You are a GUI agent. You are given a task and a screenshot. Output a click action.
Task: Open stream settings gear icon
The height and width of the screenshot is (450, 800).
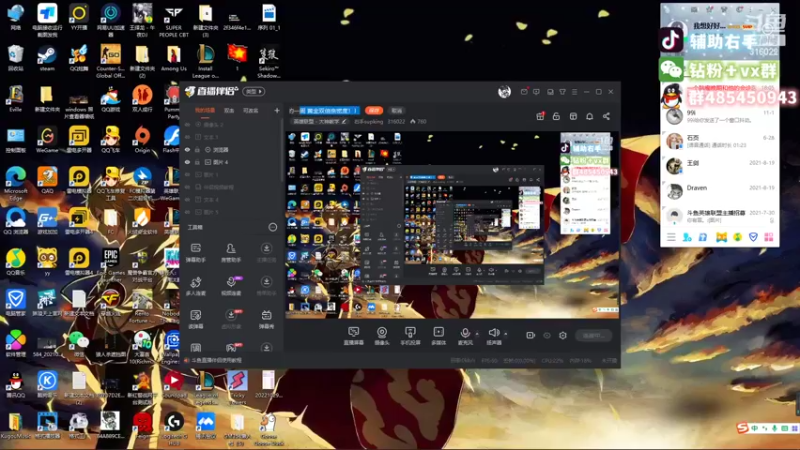563,335
